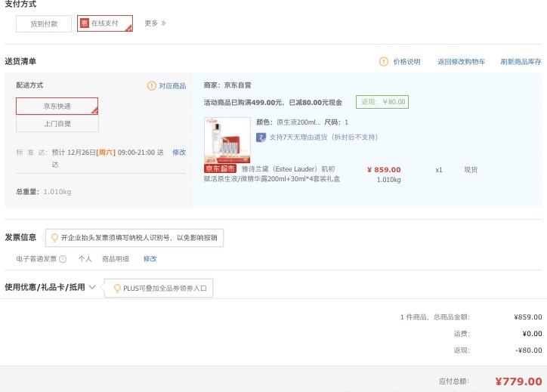Open the Estee Lauder product thumbnail
Viewport: 547px width, 392px height.
(227, 140)
